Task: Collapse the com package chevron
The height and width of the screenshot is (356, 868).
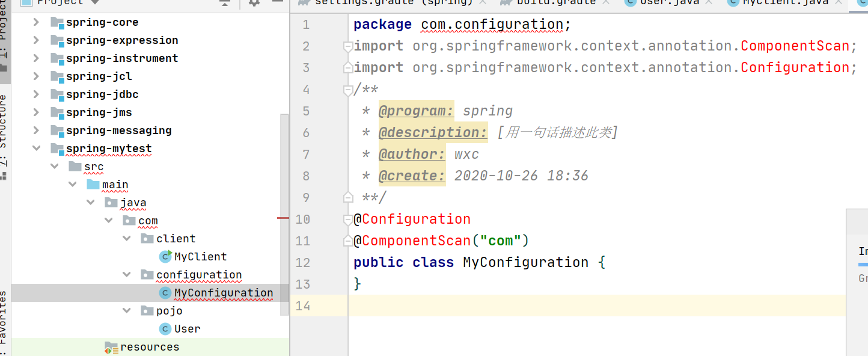Action: click(x=109, y=221)
